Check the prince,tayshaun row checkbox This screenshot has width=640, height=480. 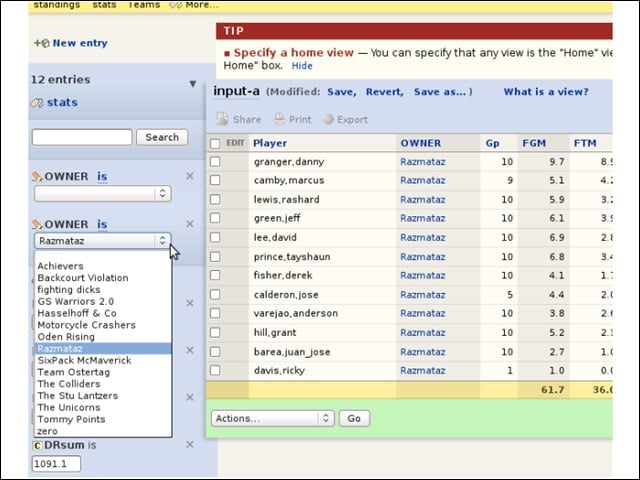coord(215,257)
